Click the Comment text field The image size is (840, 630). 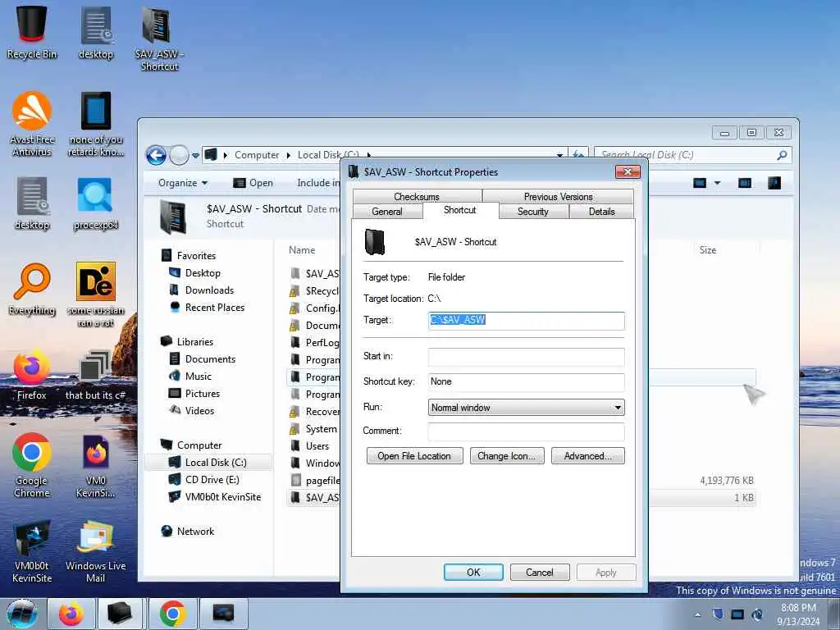point(526,431)
